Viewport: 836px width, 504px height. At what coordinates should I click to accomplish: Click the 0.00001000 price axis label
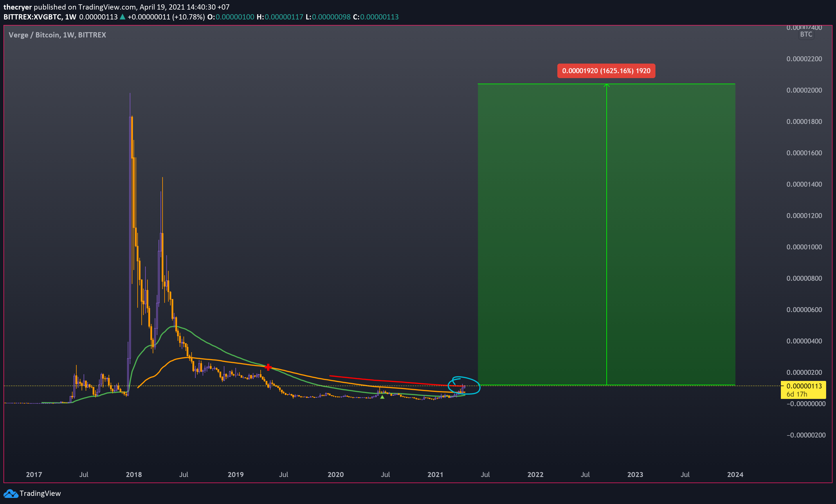coord(804,247)
